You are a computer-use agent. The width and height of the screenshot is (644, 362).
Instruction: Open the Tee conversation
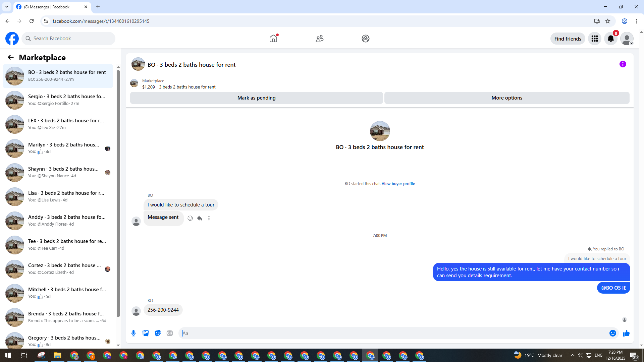point(58,245)
